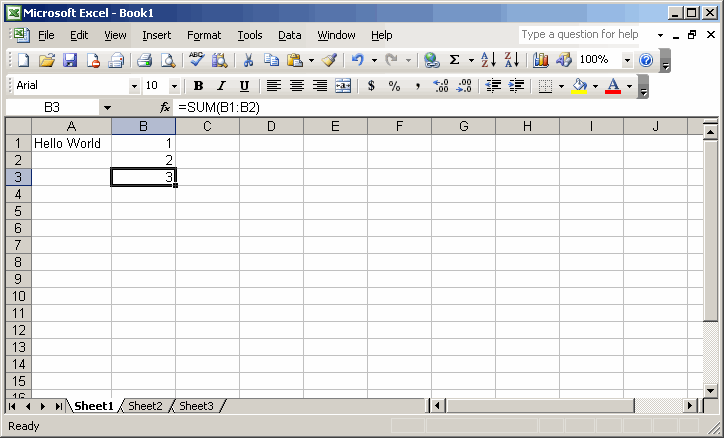
Task: Click the Drawing toolbar icon
Action: coord(564,60)
